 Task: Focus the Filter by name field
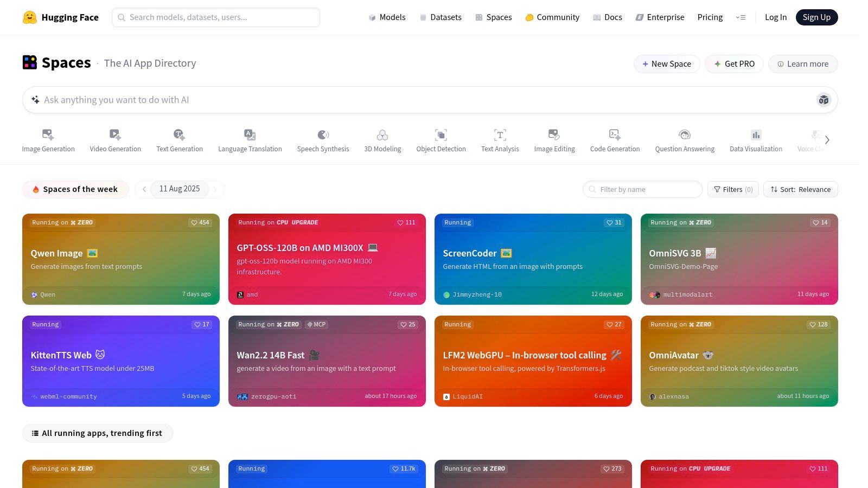pyautogui.click(x=643, y=189)
